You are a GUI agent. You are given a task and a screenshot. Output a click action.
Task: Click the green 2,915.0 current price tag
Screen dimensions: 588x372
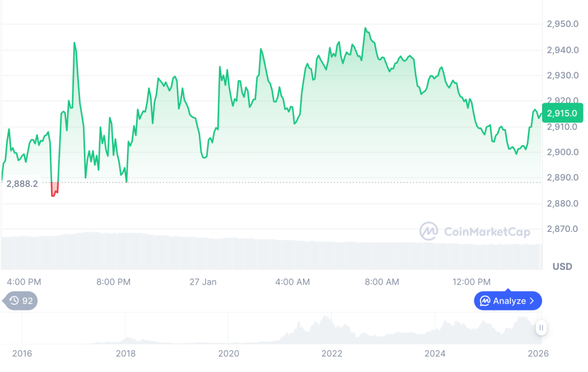point(562,113)
